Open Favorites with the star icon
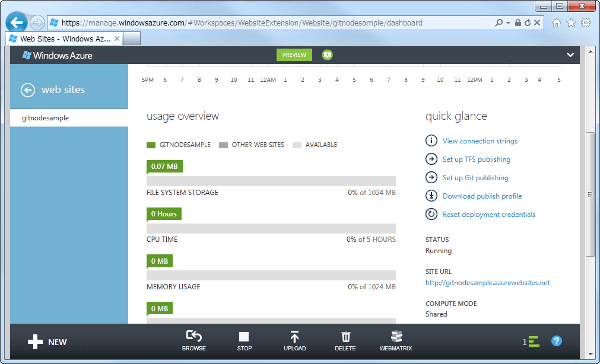The height and width of the screenshot is (364, 600). point(572,23)
